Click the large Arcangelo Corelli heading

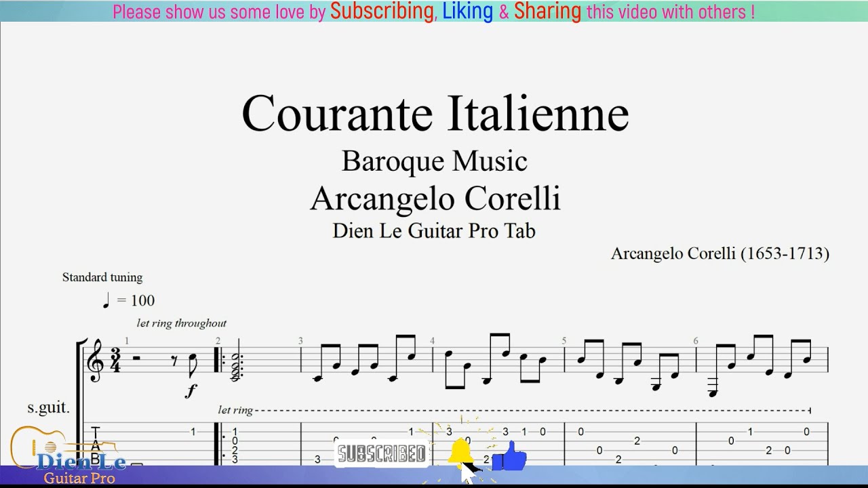(435, 199)
